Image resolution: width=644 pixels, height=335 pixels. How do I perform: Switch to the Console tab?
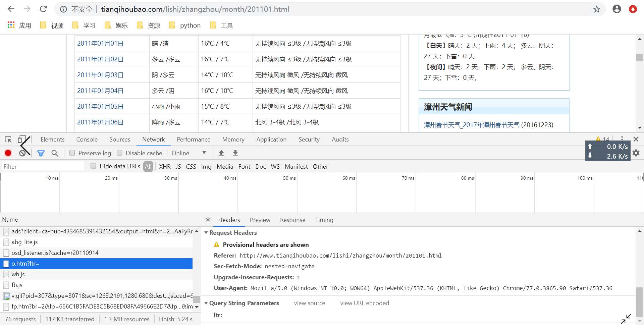click(87, 139)
